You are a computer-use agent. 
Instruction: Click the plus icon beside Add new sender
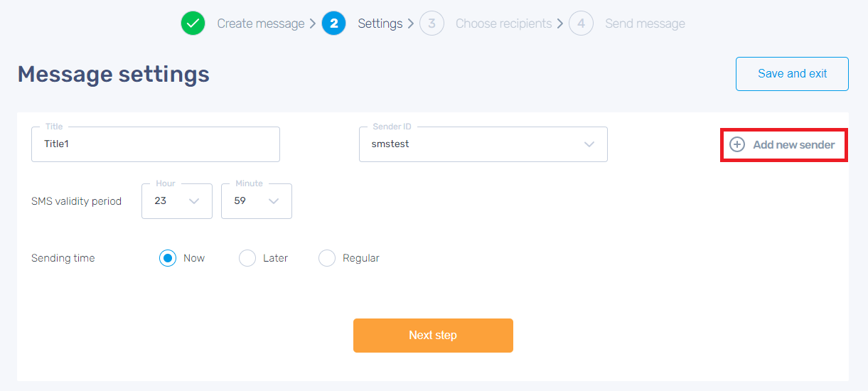[x=738, y=145]
